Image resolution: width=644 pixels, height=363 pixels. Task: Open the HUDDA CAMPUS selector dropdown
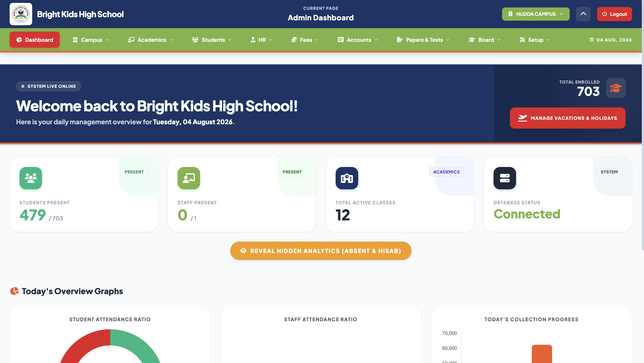tap(536, 14)
